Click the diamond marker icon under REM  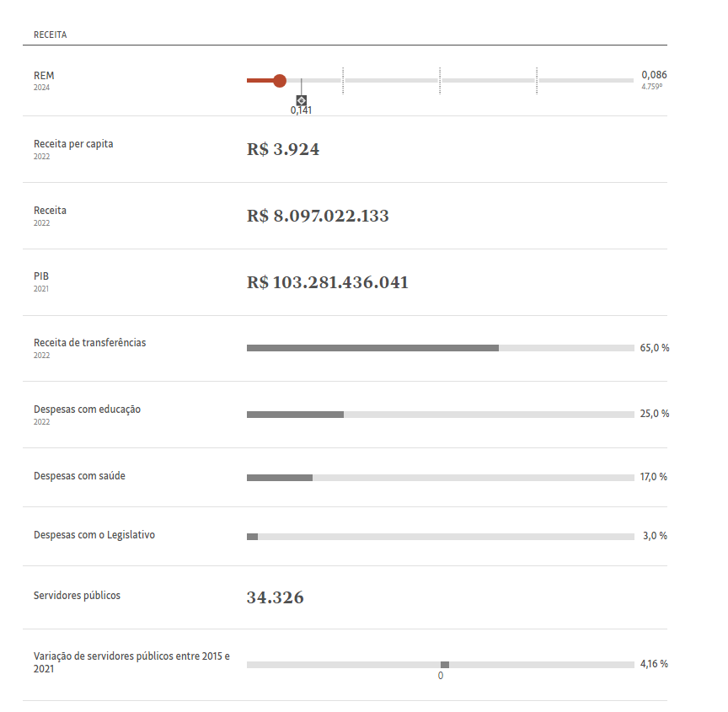coord(302,100)
